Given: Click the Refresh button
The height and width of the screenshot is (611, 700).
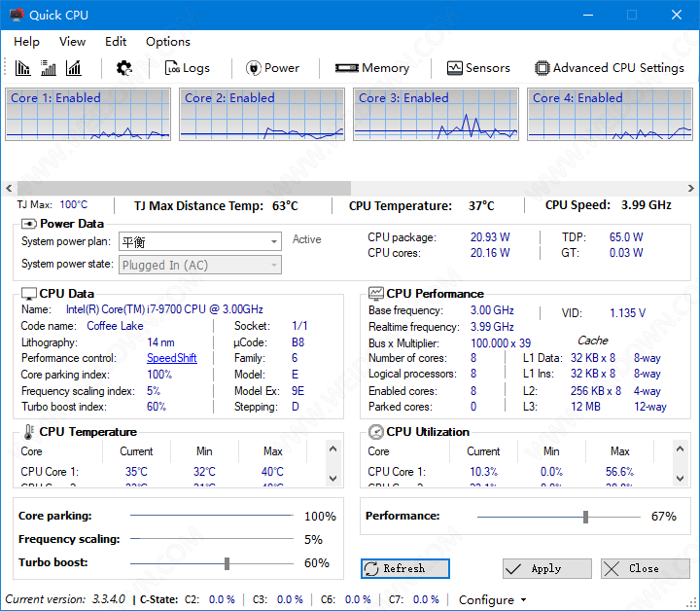Looking at the screenshot, I should click(x=404, y=568).
